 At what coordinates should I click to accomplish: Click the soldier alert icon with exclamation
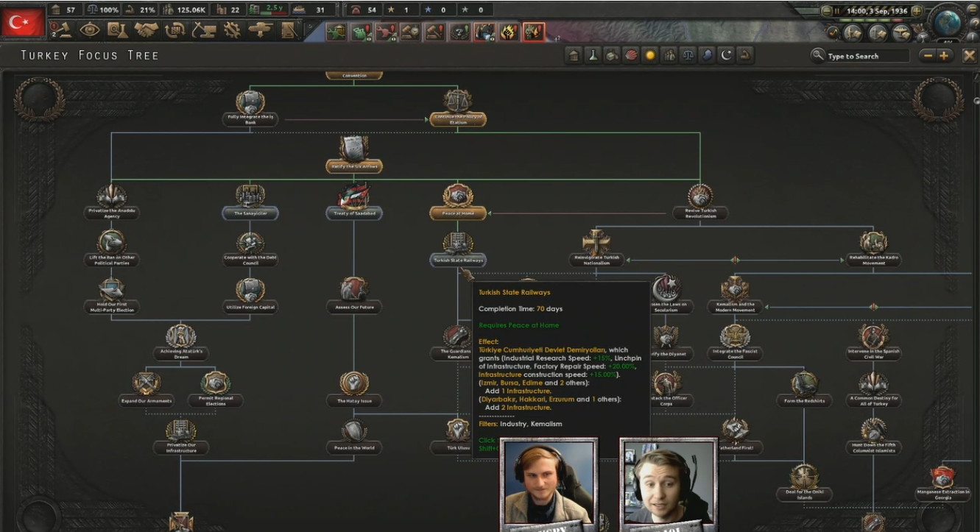click(x=534, y=32)
